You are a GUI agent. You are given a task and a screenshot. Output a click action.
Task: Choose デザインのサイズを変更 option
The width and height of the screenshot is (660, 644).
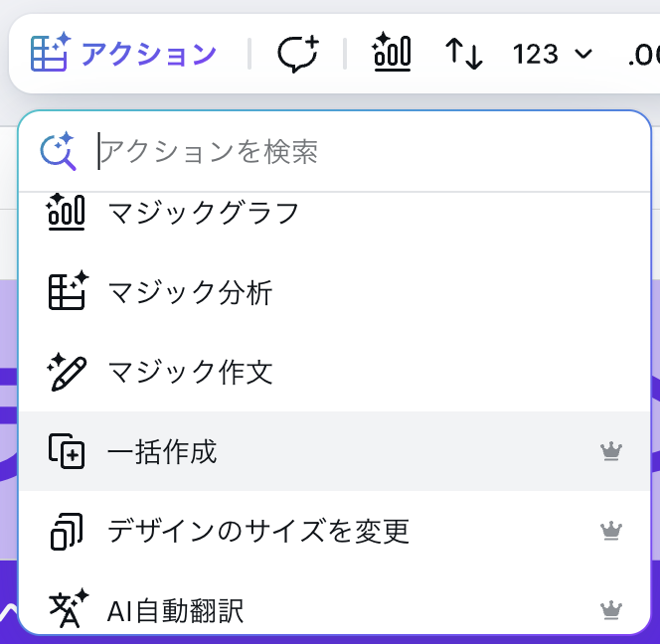[x=334, y=531]
